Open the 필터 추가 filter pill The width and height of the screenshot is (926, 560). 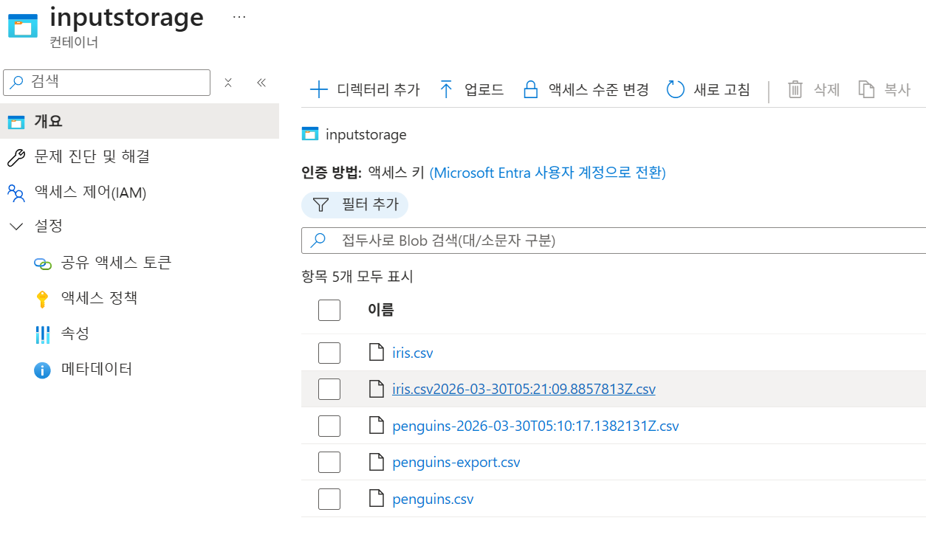point(355,204)
